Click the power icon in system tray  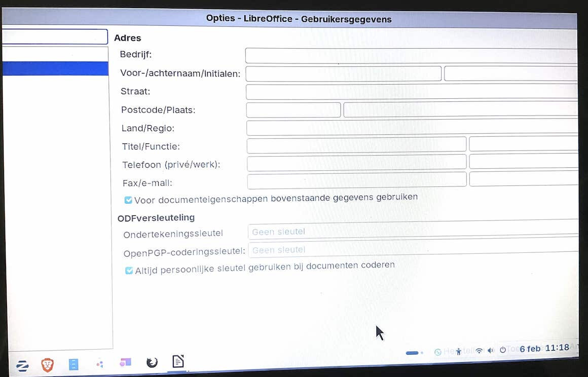pos(502,350)
